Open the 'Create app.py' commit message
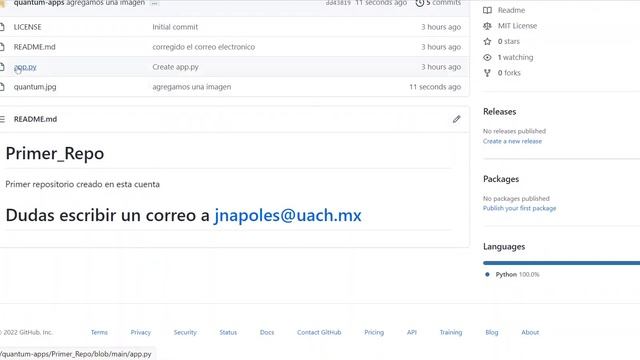Viewport: 640px width, 360px height. tap(175, 67)
